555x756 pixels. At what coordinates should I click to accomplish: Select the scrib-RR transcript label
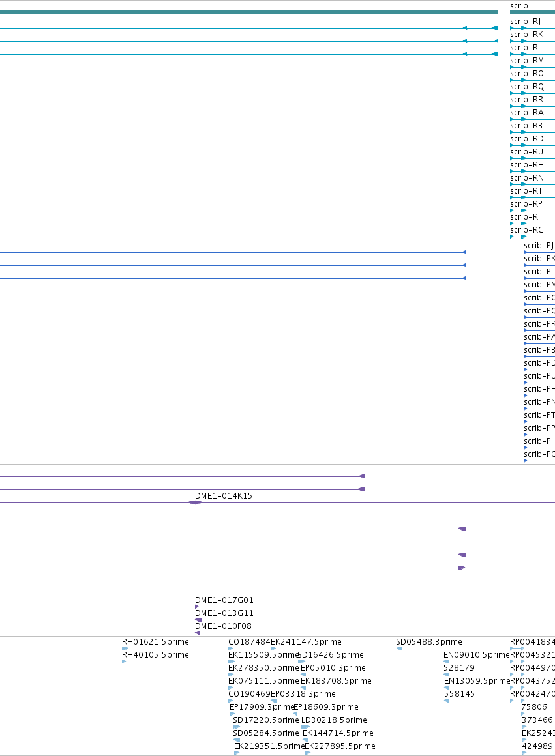[526, 99]
